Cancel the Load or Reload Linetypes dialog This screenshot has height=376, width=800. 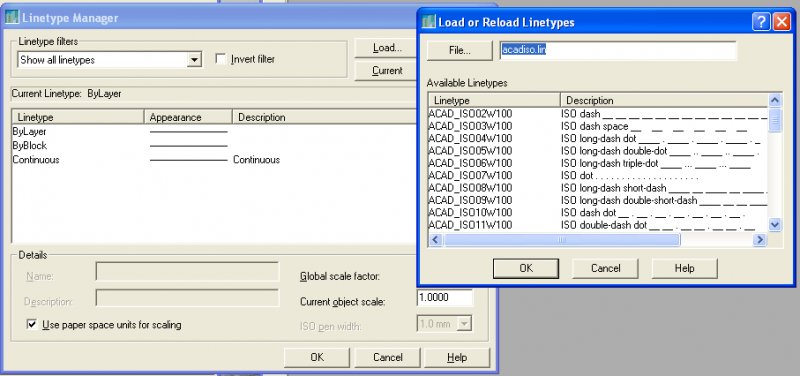[x=606, y=268]
